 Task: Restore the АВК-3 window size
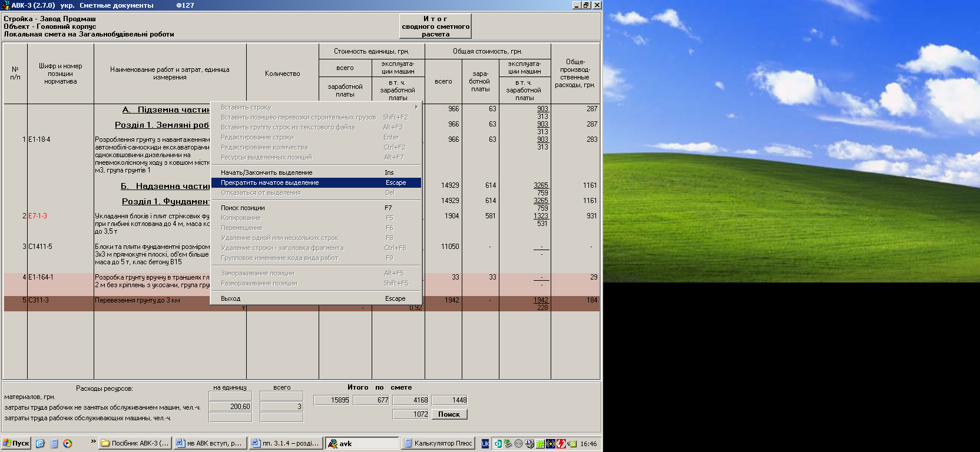586,5
